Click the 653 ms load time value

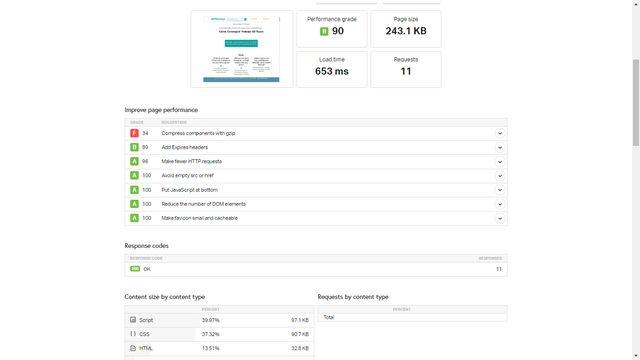332,71
